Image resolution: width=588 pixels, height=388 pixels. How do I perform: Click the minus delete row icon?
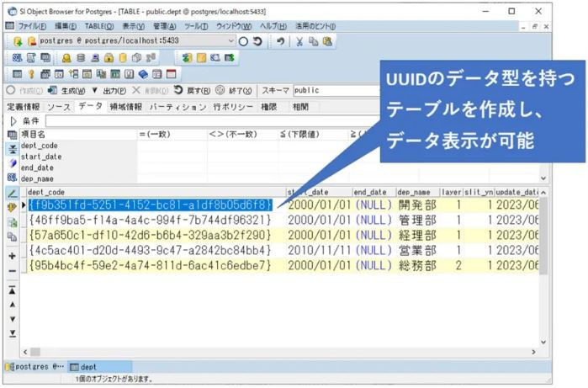click(12, 271)
